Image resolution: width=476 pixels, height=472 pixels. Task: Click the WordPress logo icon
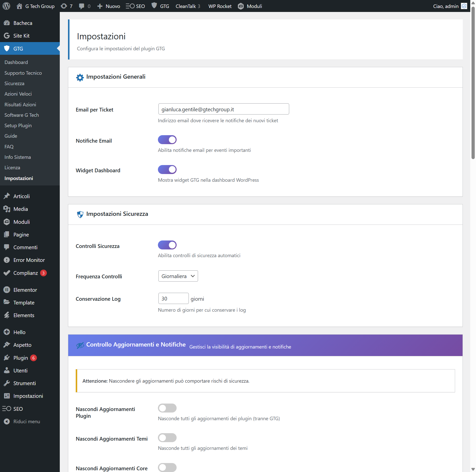pyautogui.click(x=6, y=6)
